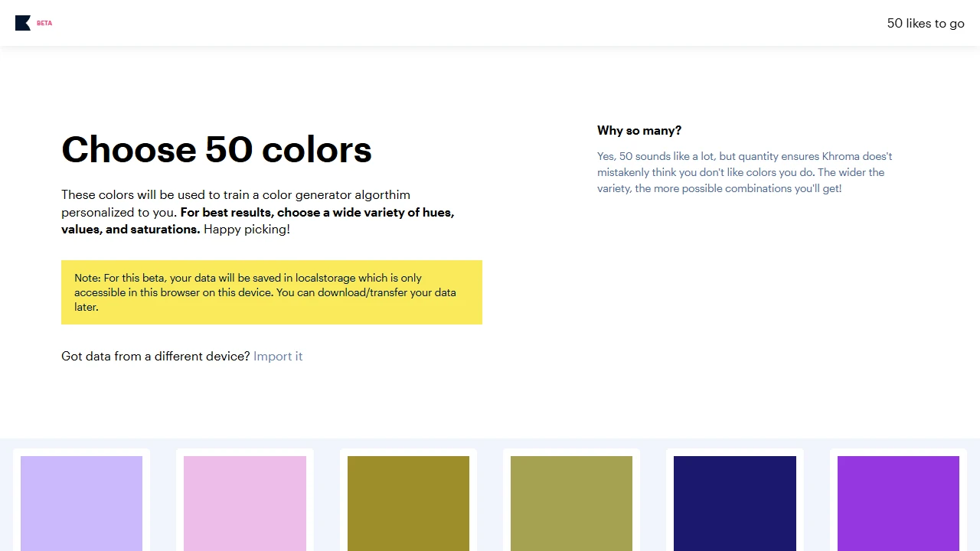This screenshot has width=980, height=551.
Task: Click the empty middle of the top header bar
Action: coord(490,23)
